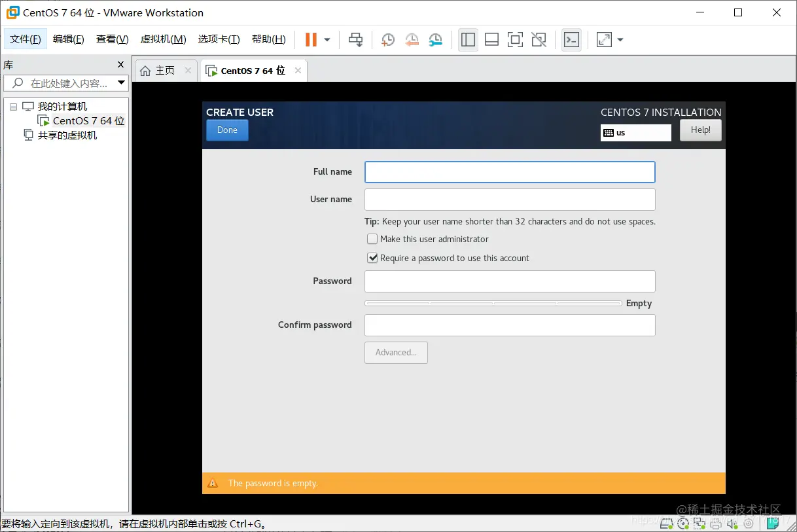Open stretch display dropdown arrow
Screen dimensions: 797x532
[620, 40]
